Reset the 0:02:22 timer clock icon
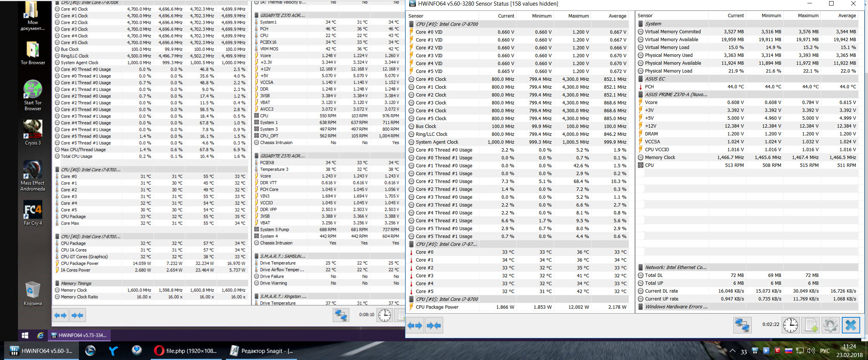Image resolution: width=868 pixels, height=360 pixels. [791, 325]
